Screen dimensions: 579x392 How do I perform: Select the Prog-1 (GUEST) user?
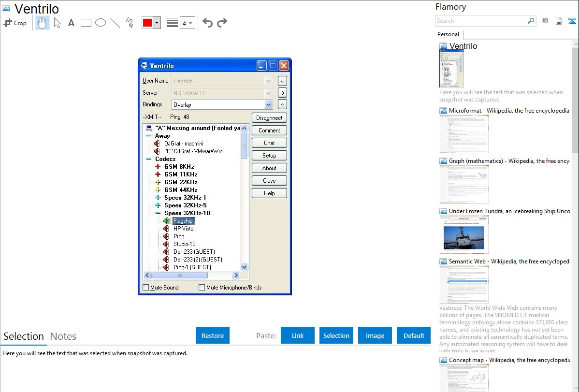(x=192, y=267)
